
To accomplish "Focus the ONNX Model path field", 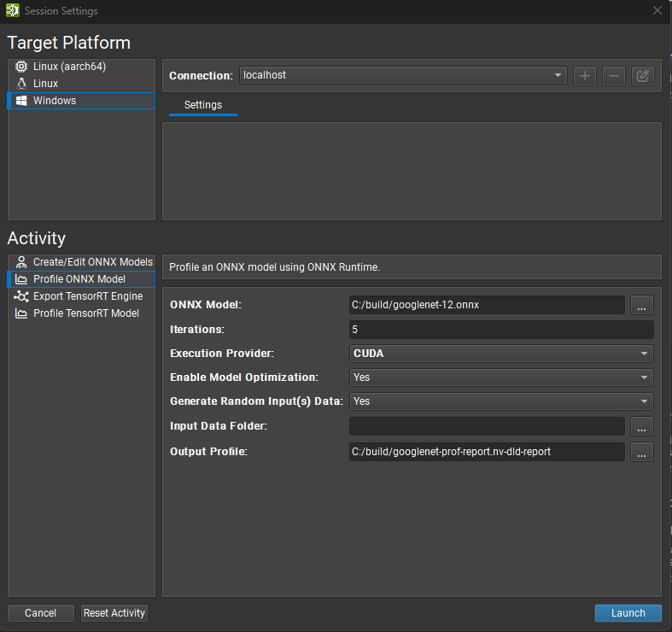I will (487, 305).
